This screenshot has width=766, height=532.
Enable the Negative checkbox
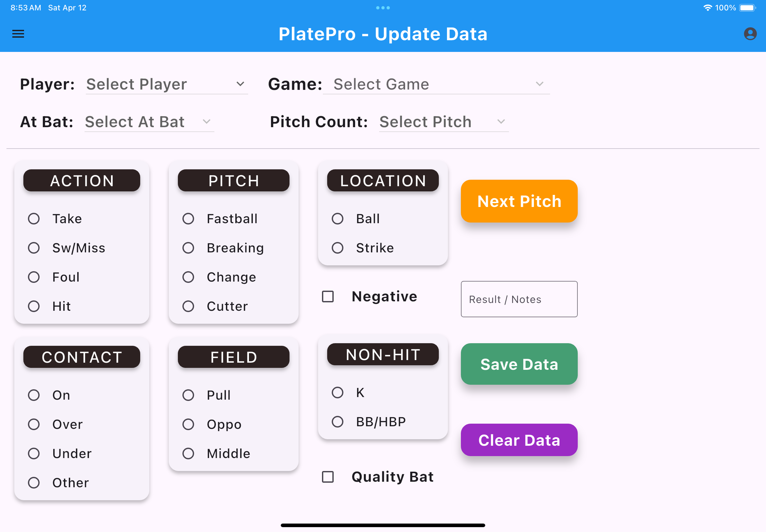[x=327, y=296]
